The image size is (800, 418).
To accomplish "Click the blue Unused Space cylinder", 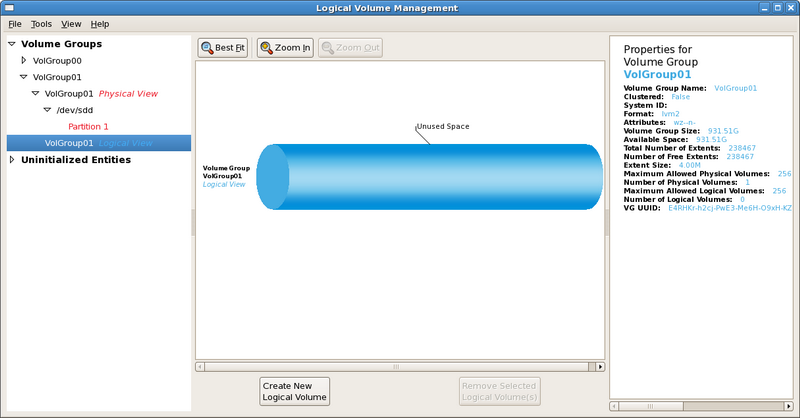I will [430, 177].
